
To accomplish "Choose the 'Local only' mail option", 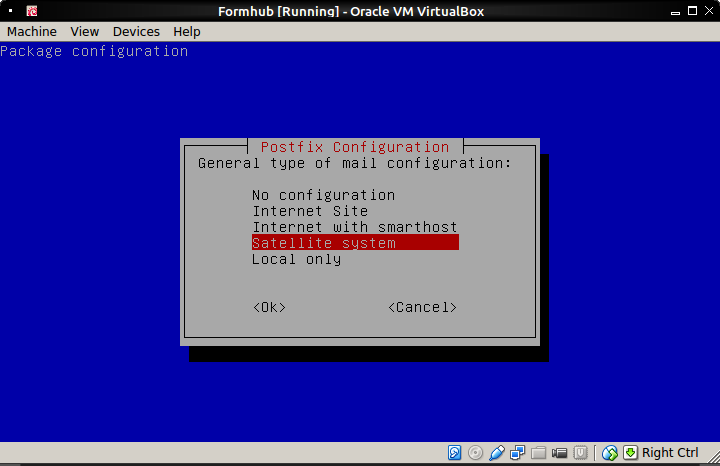I will point(297,259).
